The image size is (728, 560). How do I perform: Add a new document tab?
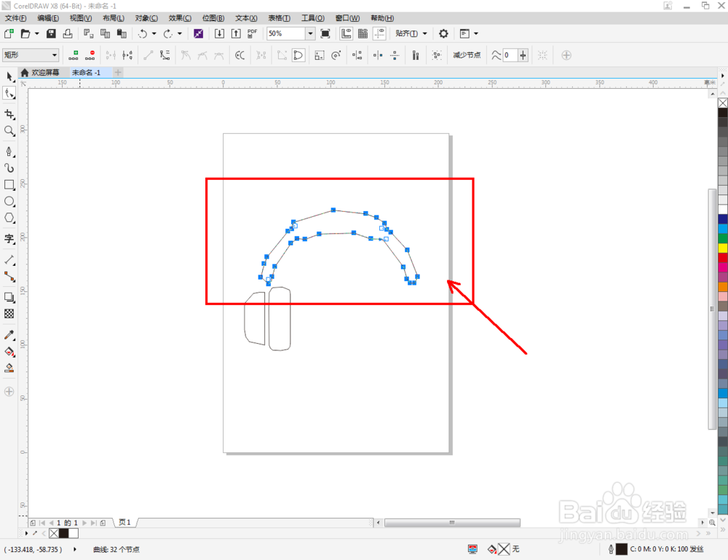click(x=118, y=72)
